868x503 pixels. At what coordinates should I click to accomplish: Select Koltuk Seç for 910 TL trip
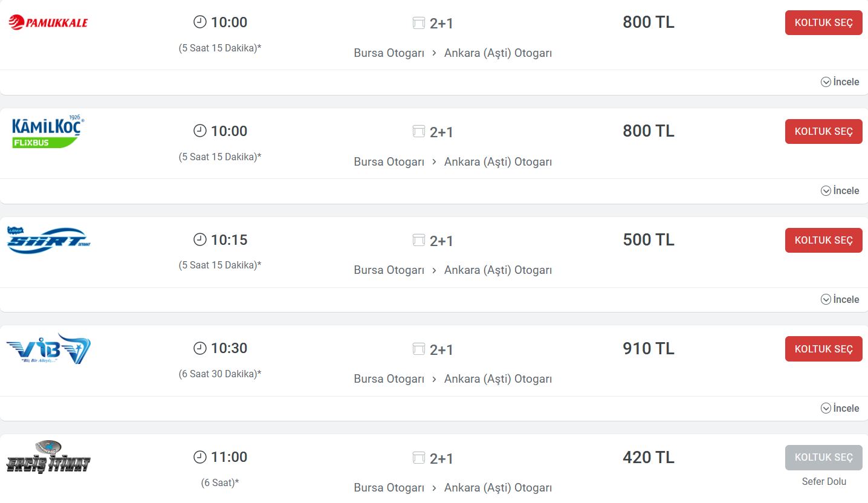(823, 349)
